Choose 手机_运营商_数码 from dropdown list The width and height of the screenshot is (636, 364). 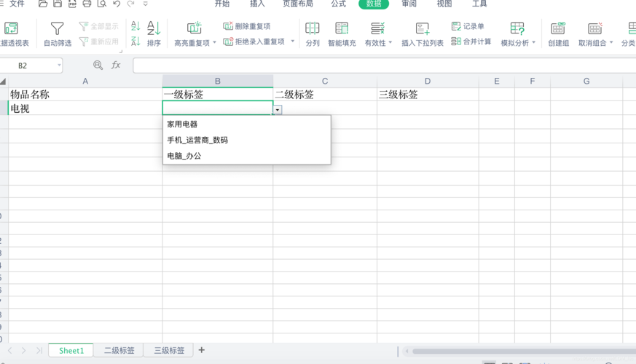247,140
